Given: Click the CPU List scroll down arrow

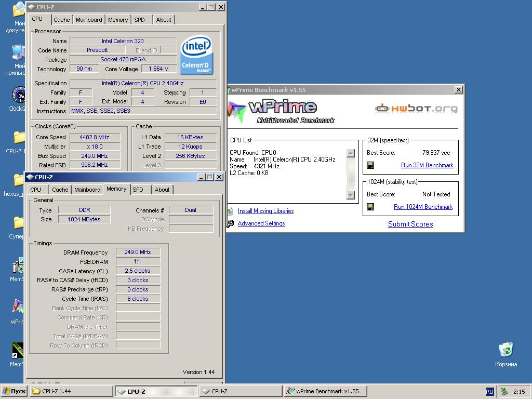Looking at the screenshot, I should pos(351,195).
